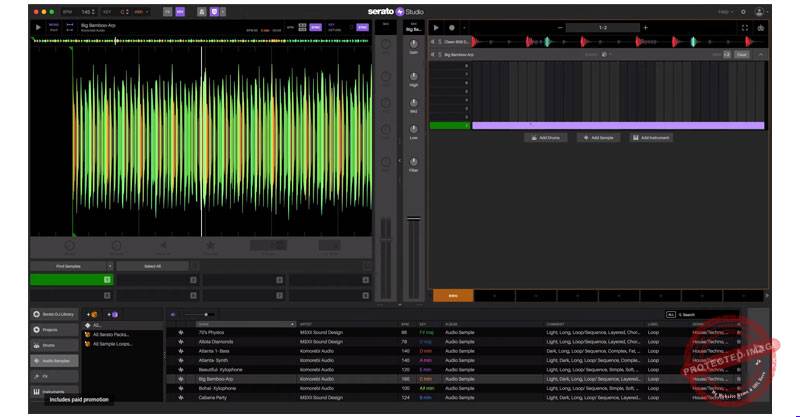Click the lock icon in top toolbar
The height and width of the screenshot is (417, 800).
coord(202,12)
